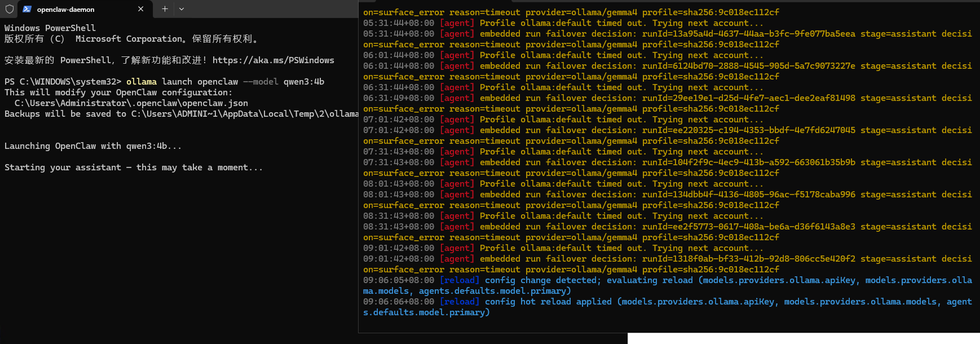Click the 08:31:43 embedded run failover line
Screen dimensions: 980x344
[x=668, y=227]
